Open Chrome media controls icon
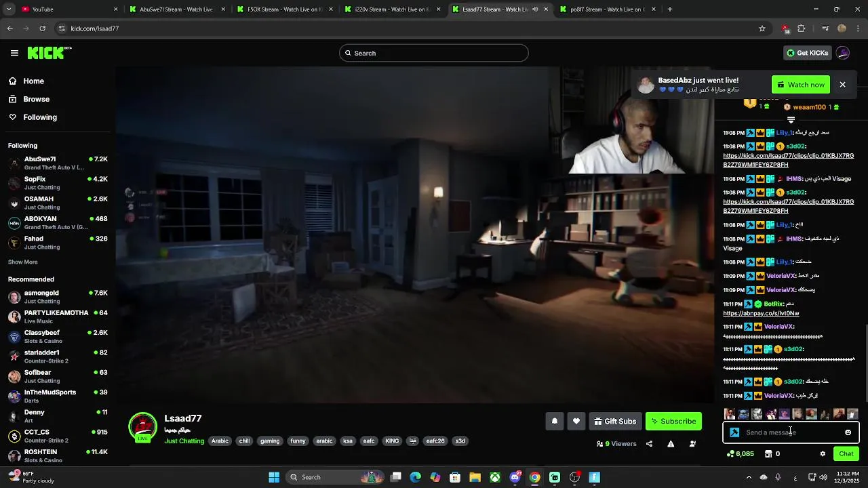The height and width of the screenshot is (488, 868). pyautogui.click(x=825, y=28)
